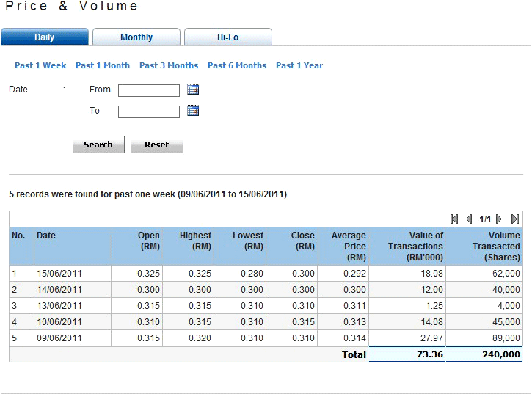This screenshot has width=532, height=394.
Task: Jump to last page of records
Action: click(515, 219)
